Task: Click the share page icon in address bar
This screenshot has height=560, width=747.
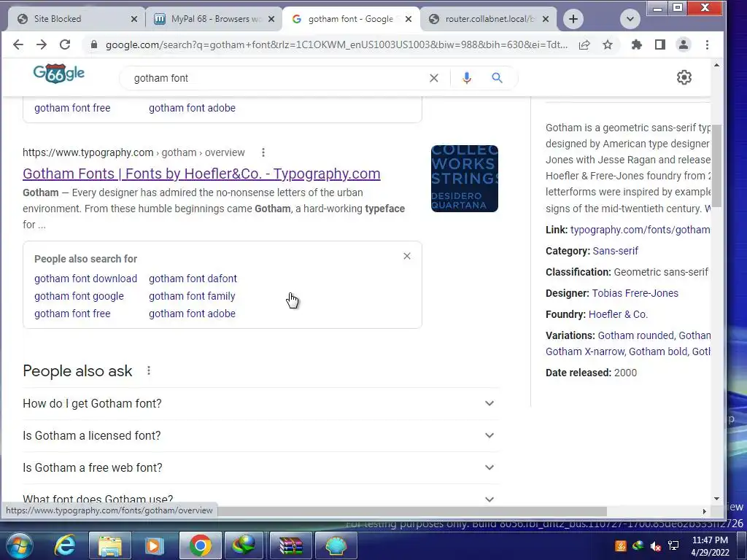Action: [584, 44]
